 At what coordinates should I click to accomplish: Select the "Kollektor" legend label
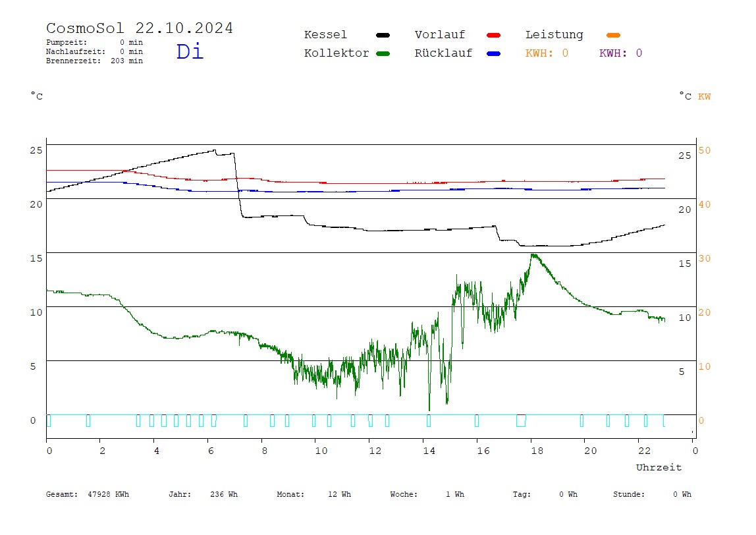click(337, 53)
